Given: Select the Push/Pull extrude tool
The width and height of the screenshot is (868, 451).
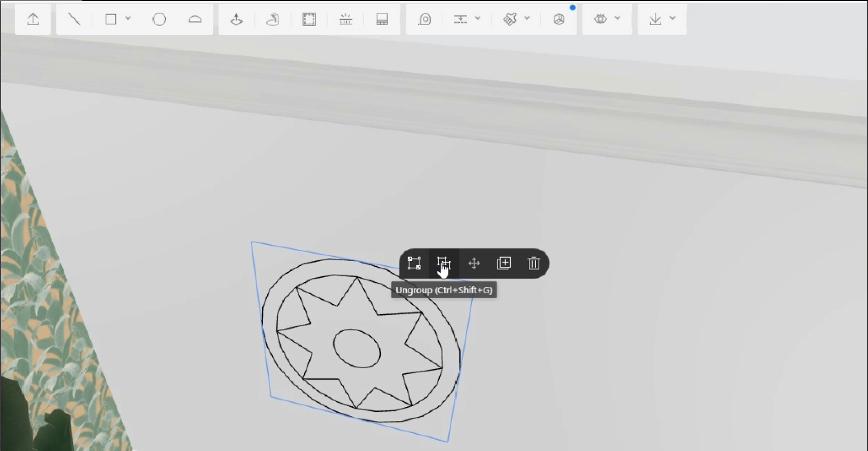Looking at the screenshot, I should 236,19.
